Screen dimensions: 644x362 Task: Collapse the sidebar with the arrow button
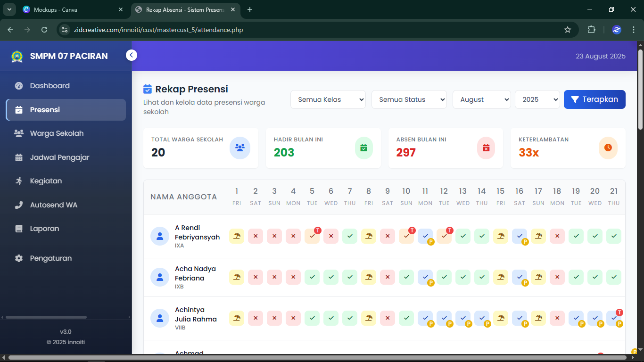click(x=132, y=55)
